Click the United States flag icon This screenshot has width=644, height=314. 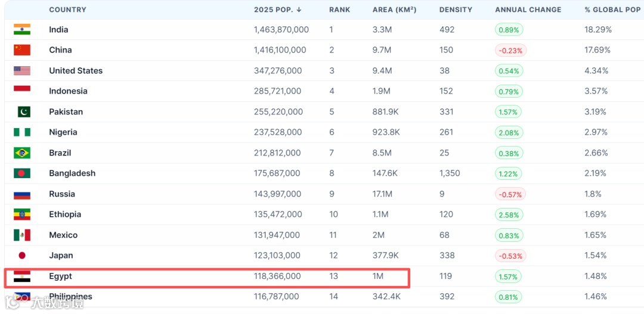click(x=22, y=70)
